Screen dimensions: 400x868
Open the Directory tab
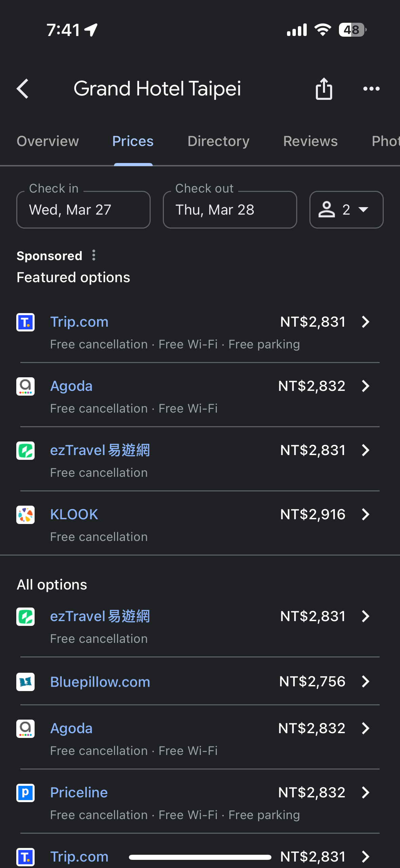(218, 141)
